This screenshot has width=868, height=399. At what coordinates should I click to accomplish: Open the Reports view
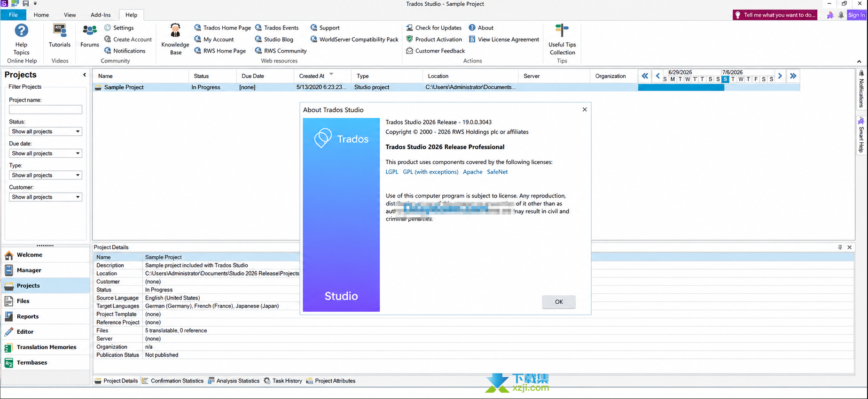tap(46, 316)
